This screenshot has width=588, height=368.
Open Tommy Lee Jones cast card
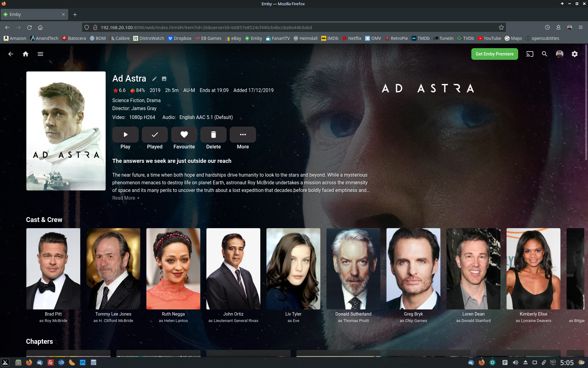coord(113,269)
